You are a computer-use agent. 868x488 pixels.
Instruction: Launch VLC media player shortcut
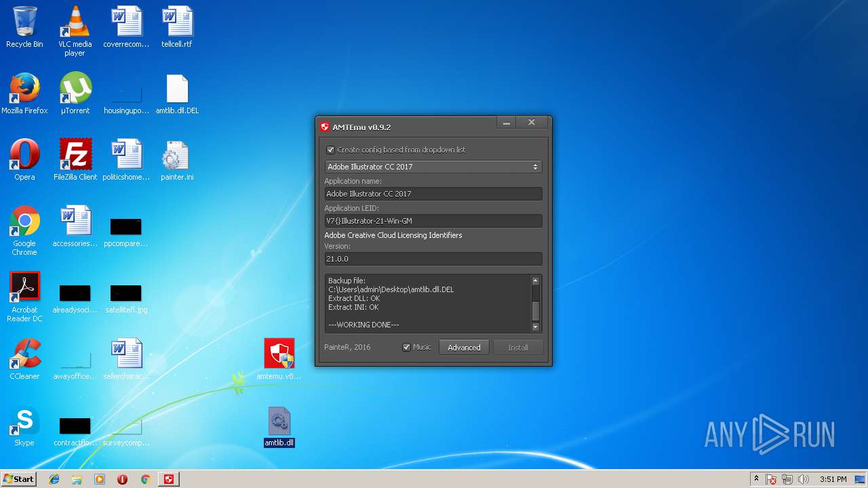pyautogui.click(x=75, y=31)
